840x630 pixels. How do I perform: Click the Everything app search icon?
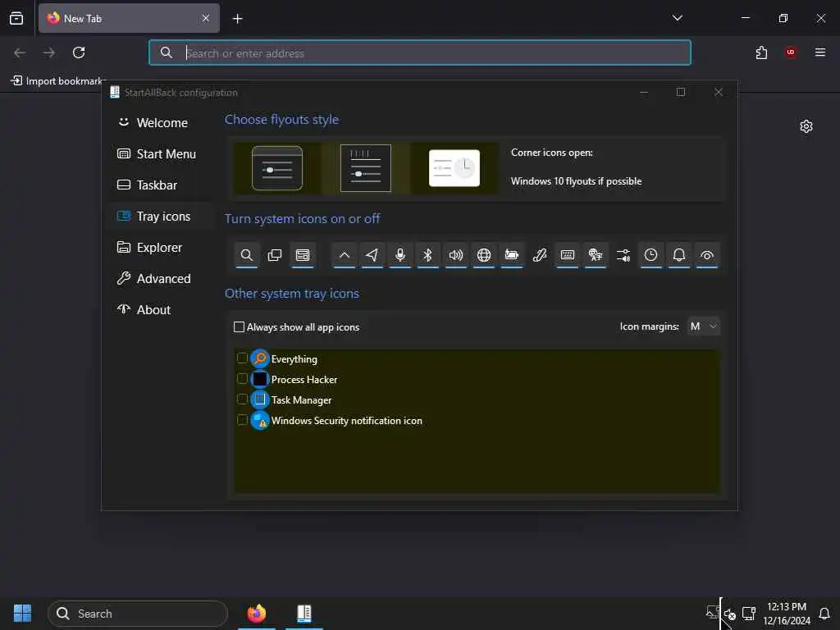[x=260, y=358]
